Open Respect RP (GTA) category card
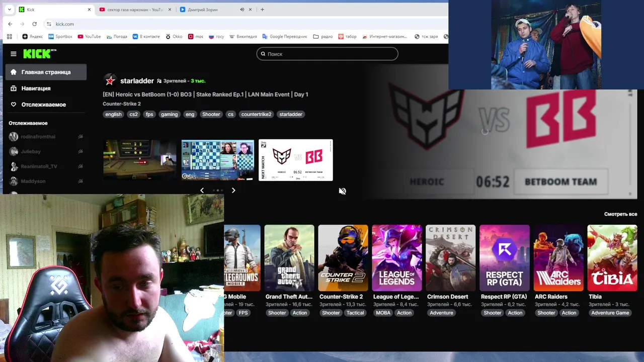The image size is (644, 362). pos(505,257)
